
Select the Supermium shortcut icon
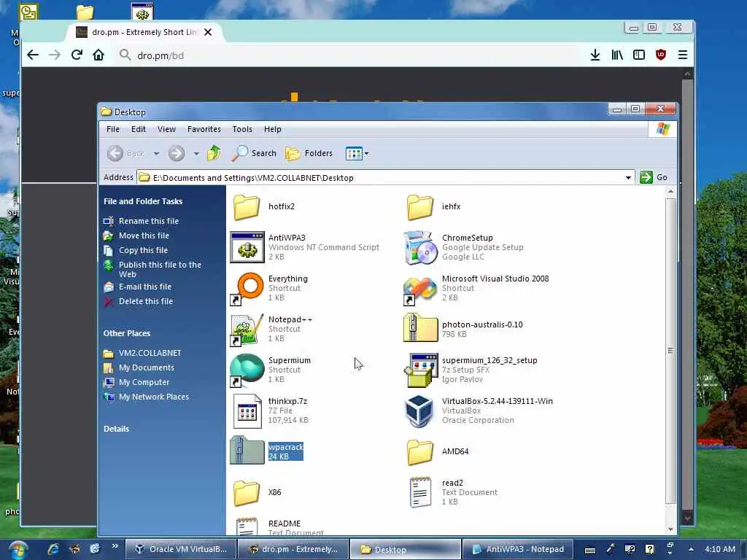[x=247, y=370]
